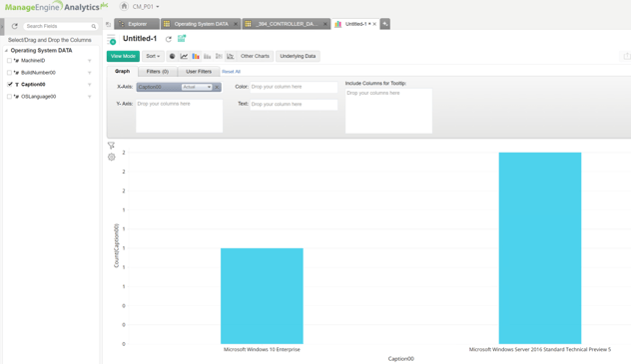The width and height of the screenshot is (631, 364).
Task: Click the share icon at the toolbar's right edge
Action: [627, 56]
